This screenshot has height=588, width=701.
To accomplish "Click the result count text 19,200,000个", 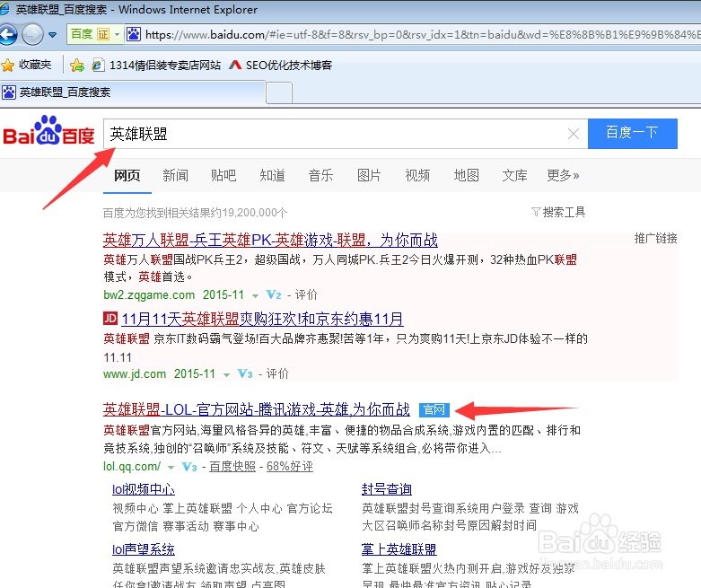I will point(255,213).
